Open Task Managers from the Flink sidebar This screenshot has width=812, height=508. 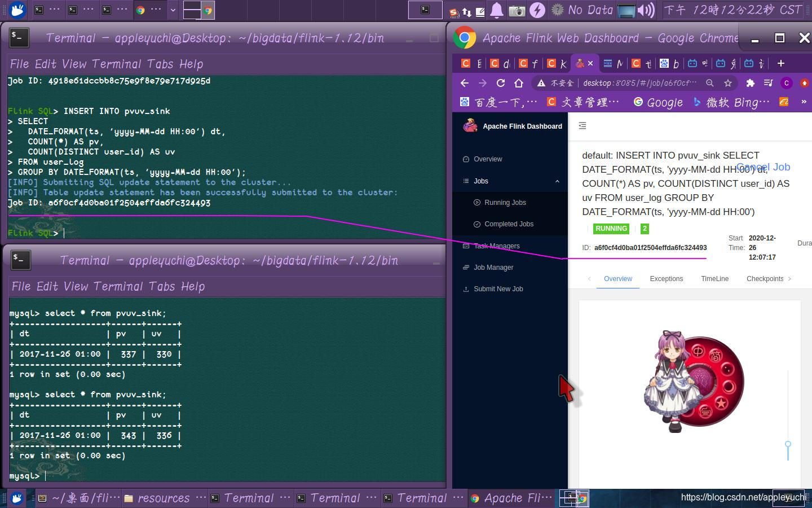465,246
